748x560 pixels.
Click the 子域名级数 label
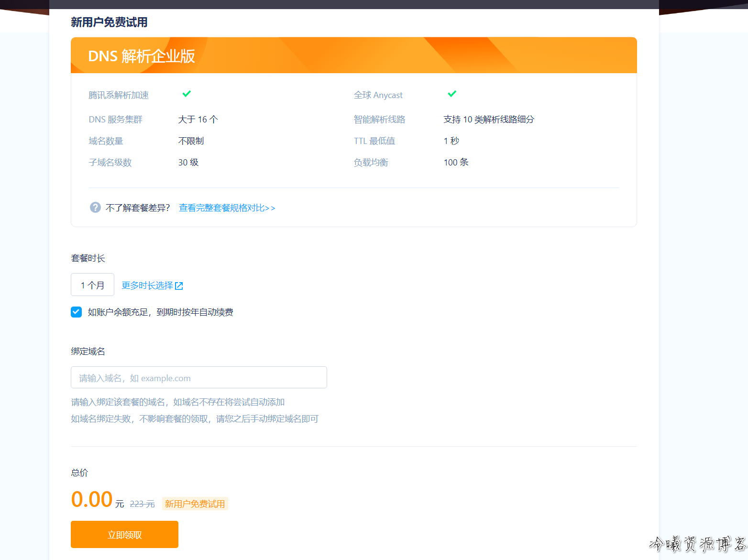pyautogui.click(x=110, y=163)
